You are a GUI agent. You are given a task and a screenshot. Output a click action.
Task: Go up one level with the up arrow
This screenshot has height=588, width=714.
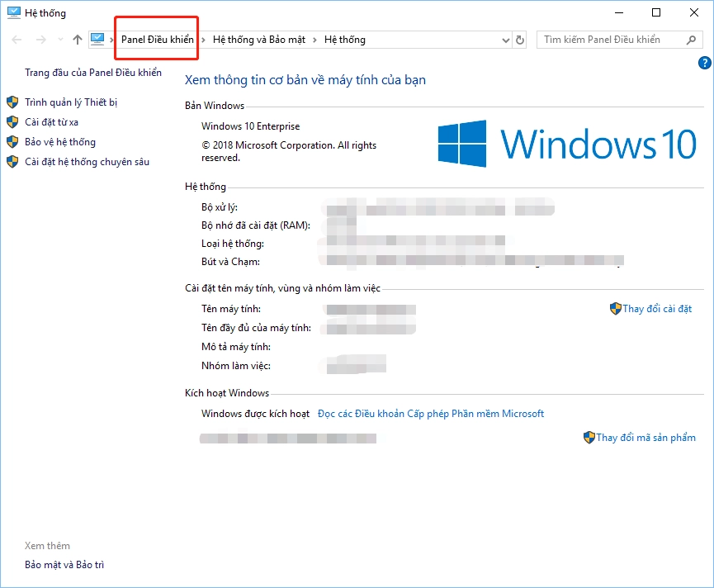76,39
